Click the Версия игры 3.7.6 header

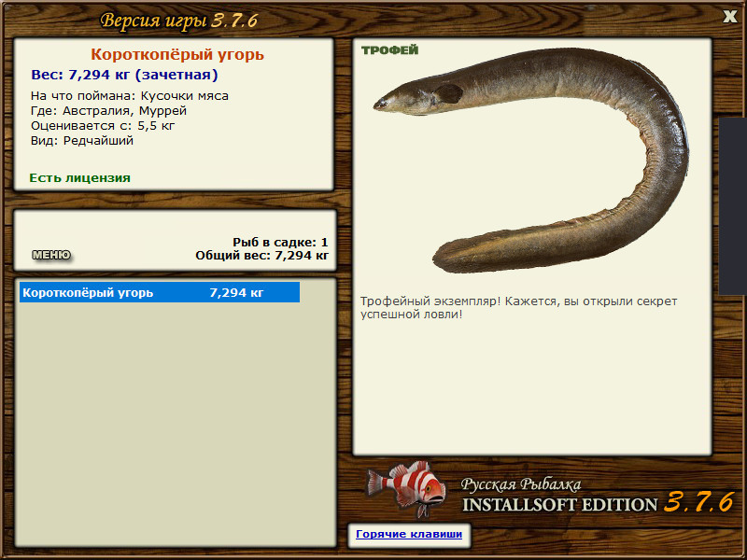point(179,21)
